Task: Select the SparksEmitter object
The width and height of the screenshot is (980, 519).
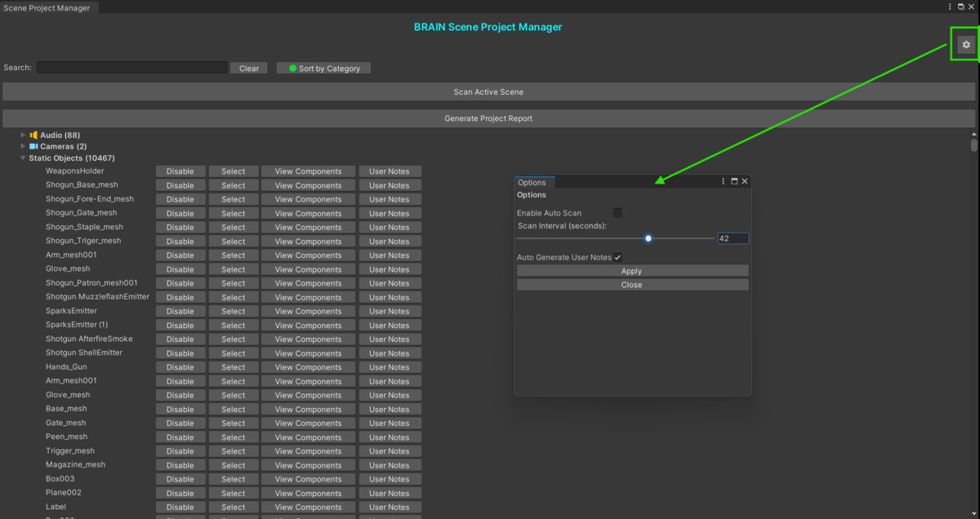Action: click(x=233, y=311)
